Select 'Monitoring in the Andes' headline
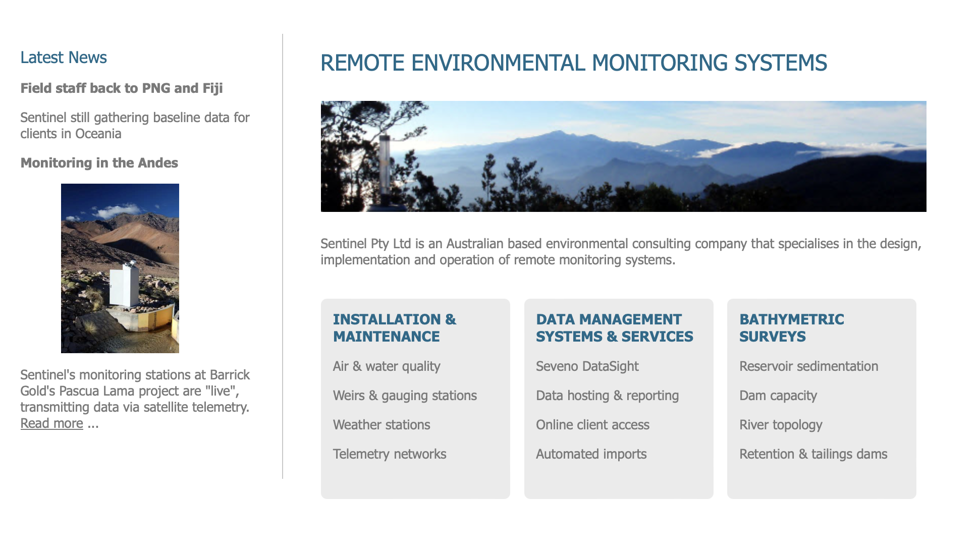The height and width of the screenshot is (555, 980). [99, 163]
